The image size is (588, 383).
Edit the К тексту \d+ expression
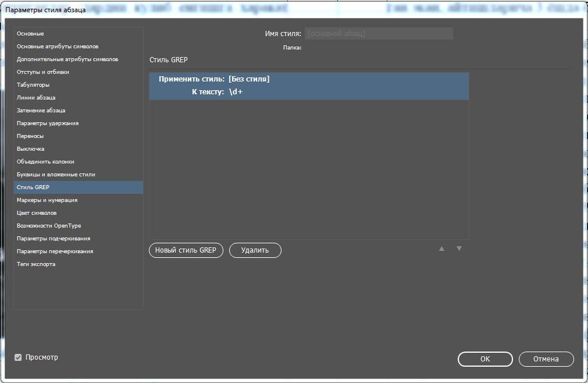click(236, 92)
